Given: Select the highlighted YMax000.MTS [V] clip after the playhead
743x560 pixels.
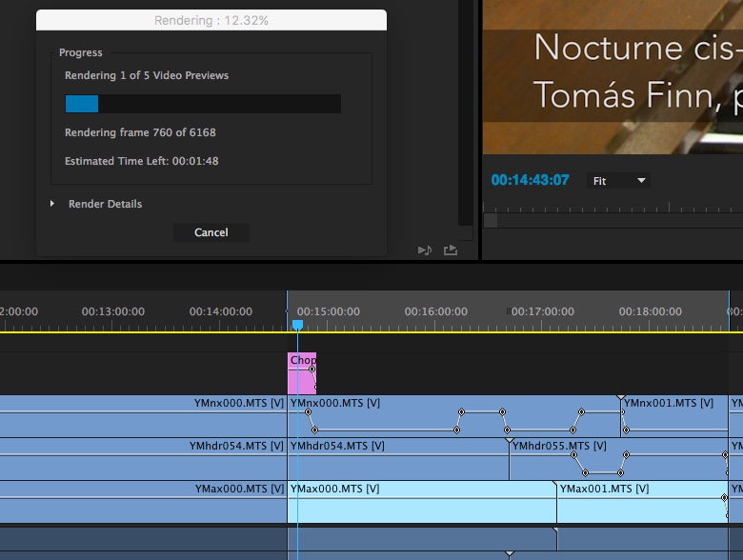Looking at the screenshot, I should coord(422,502).
